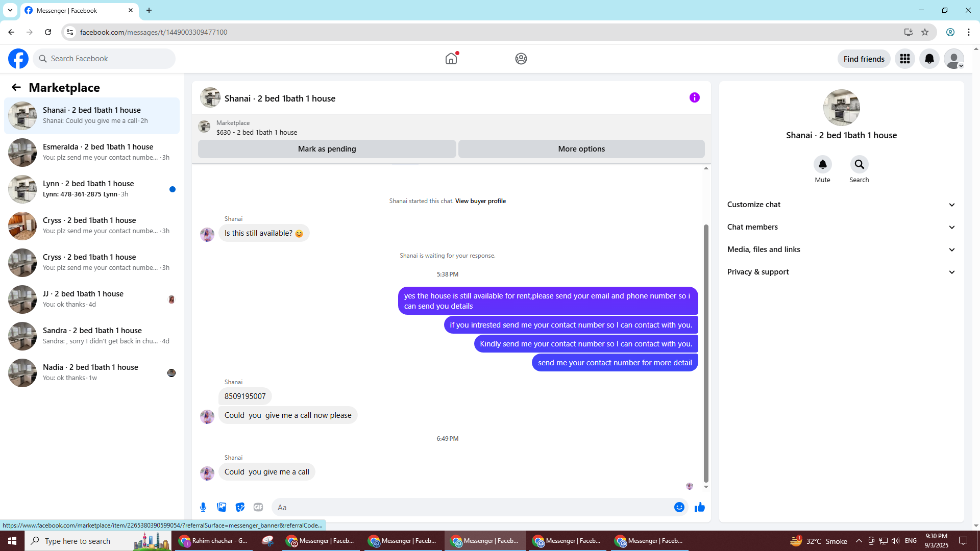Viewport: 980px width, 551px height.
Task: Open Shanai's 2 bed 1bath chat
Action: coord(92,116)
